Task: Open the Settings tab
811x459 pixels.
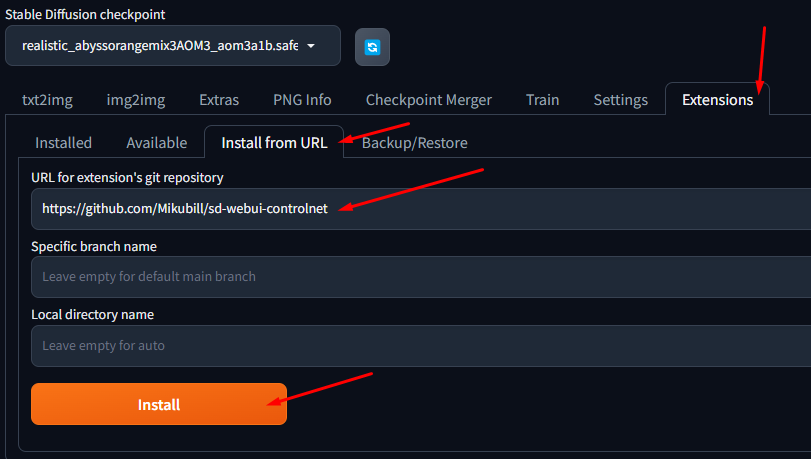Action: (620, 100)
